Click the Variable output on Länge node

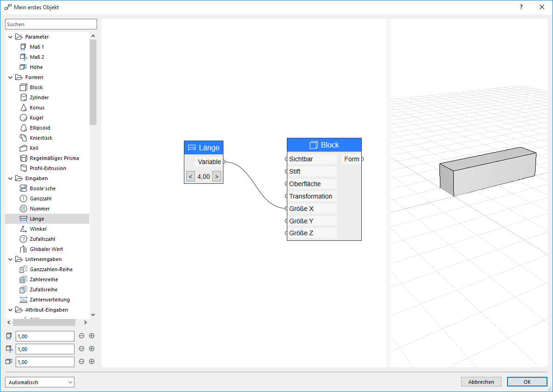click(224, 162)
